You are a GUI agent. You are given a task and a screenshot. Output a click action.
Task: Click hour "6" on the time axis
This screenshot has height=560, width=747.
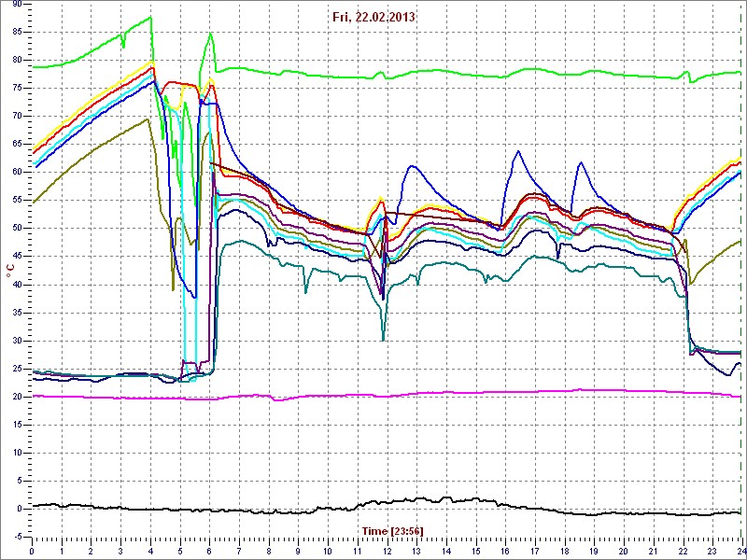(x=209, y=552)
